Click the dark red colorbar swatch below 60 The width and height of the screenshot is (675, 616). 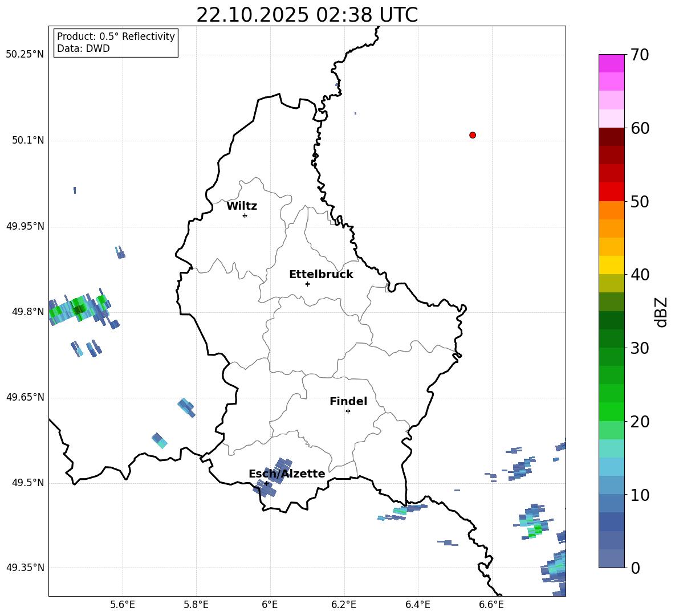coord(612,137)
